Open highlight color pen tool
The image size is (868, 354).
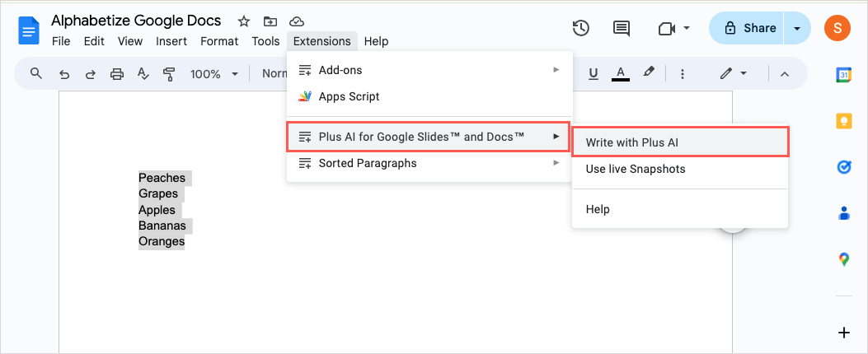click(x=649, y=72)
